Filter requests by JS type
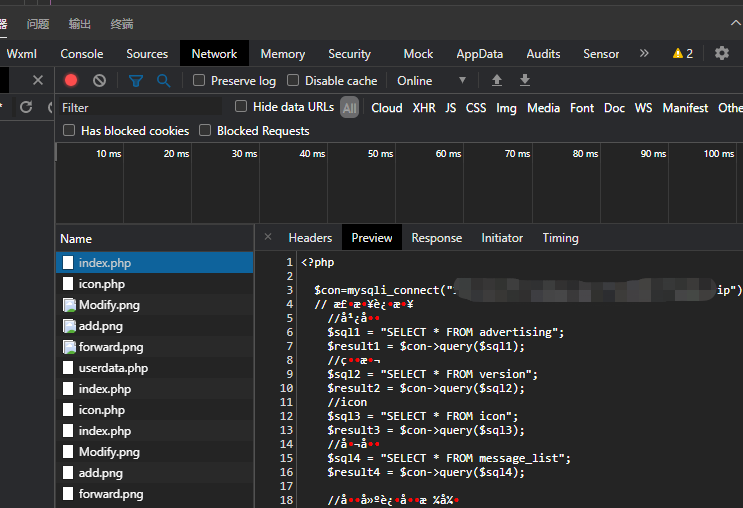The height and width of the screenshot is (508, 743). click(x=451, y=108)
